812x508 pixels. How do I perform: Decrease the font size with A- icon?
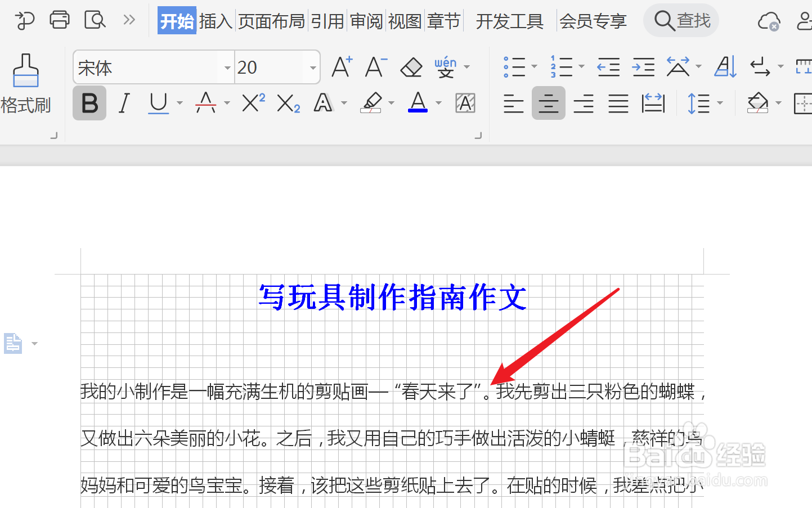tap(375, 66)
